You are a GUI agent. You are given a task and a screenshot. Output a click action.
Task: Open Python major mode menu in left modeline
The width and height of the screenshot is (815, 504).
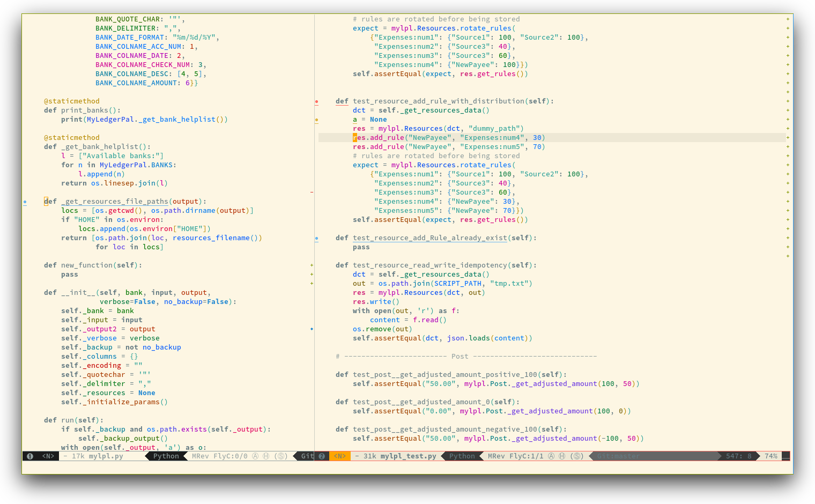[x=166, y=456]
